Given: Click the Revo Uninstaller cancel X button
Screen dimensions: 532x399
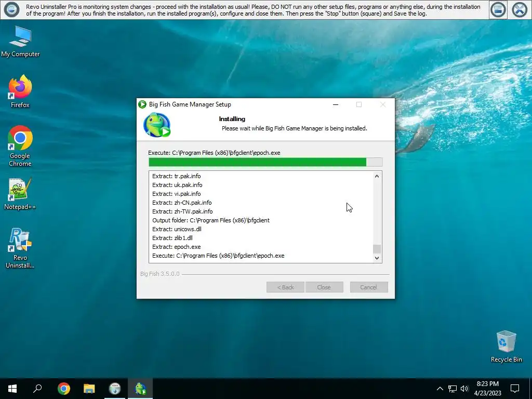Looking at the screenshot, I should [520, 10].
